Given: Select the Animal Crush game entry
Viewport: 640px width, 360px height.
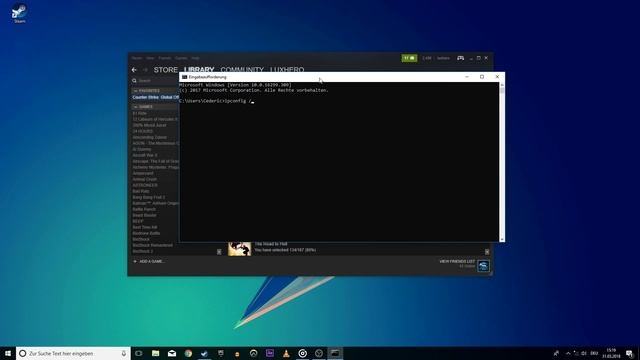Looking at the screenshot, I should [144, 179].
